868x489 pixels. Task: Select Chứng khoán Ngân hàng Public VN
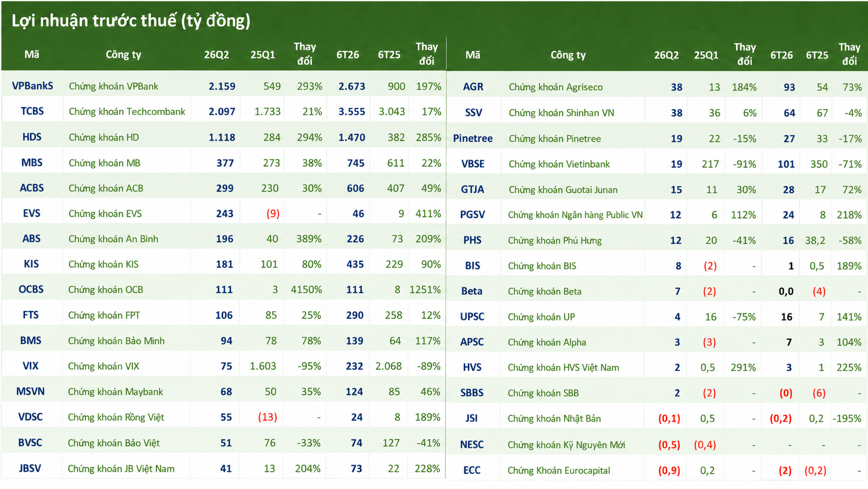(575, 215)
